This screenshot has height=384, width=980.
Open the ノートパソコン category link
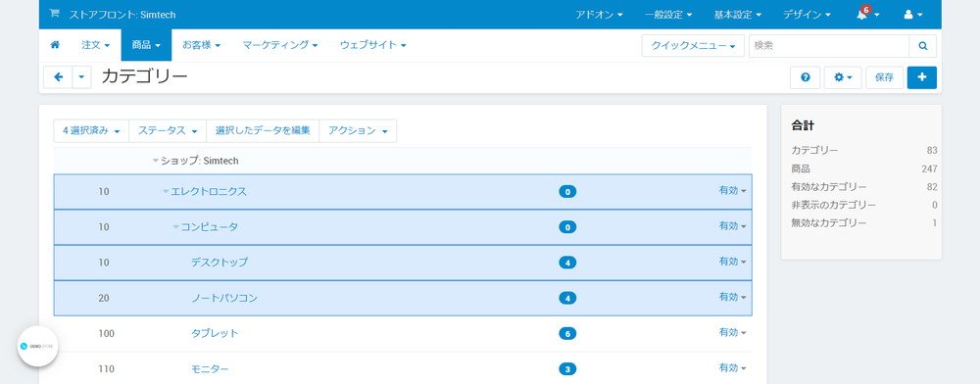[x=224, y=298]
